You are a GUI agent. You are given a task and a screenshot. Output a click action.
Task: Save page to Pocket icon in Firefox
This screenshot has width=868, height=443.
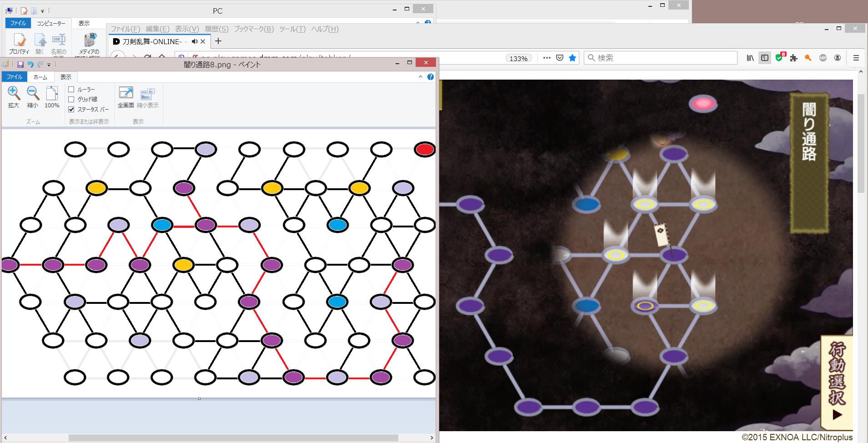[560, 58]
